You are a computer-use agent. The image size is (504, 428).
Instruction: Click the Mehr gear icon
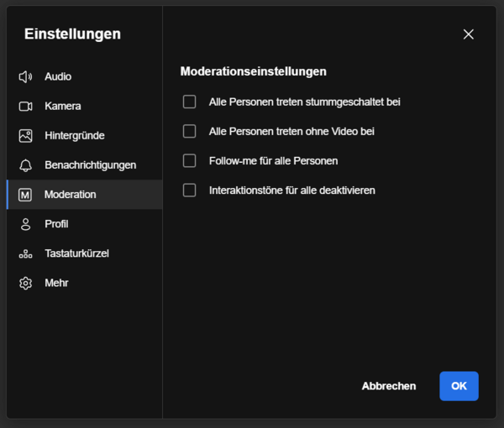[25, 283]
